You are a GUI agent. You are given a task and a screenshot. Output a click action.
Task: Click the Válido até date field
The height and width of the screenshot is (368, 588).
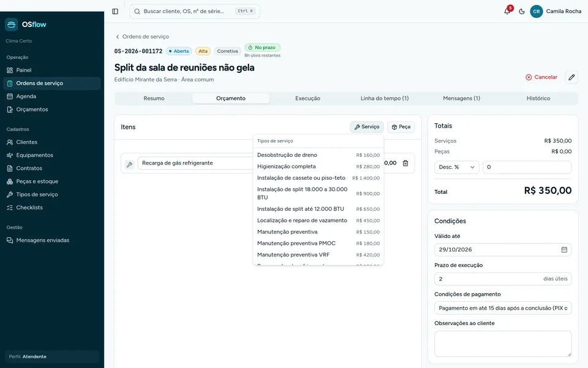502,250
